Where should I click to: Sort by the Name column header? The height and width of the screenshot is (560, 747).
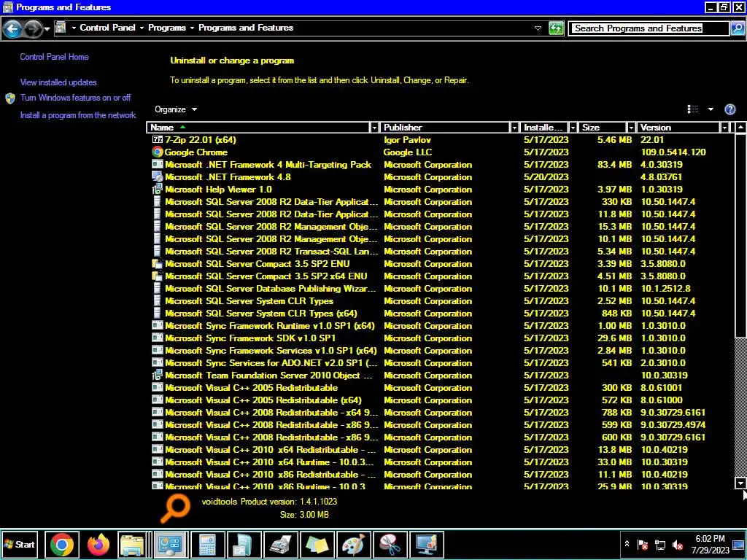coord(258,128)
